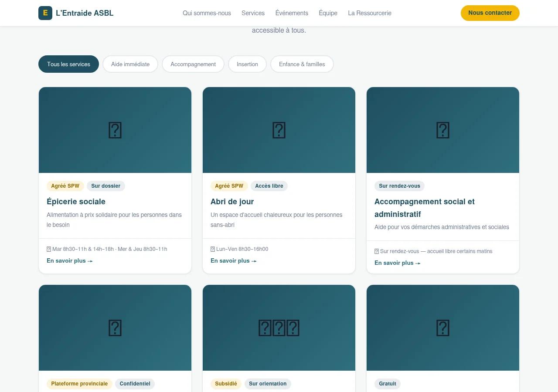Click the clock icon before Sur rendez-vous — accueil
Viewport: 558px width, 392px height.
pyautogui.click(x=377, y=251)
